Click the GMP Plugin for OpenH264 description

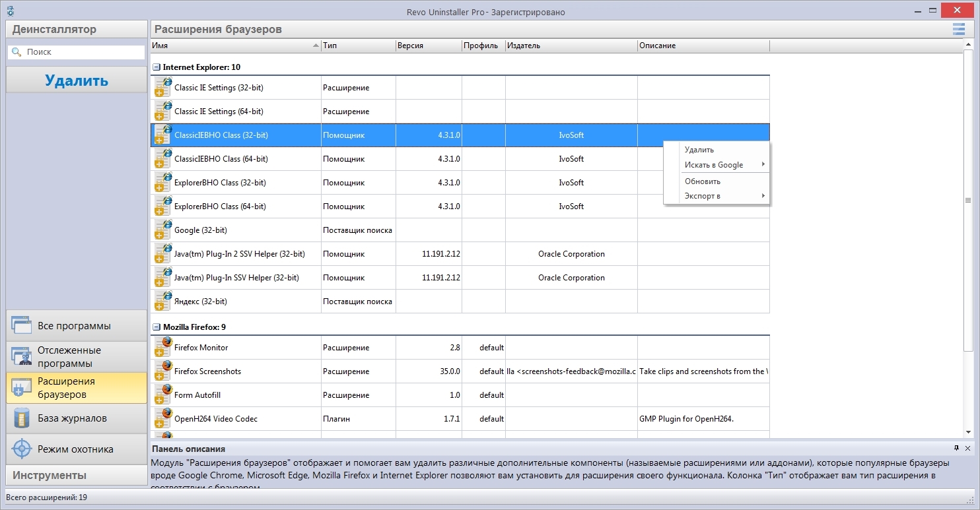pyautogui.click(x=687, y=419)
